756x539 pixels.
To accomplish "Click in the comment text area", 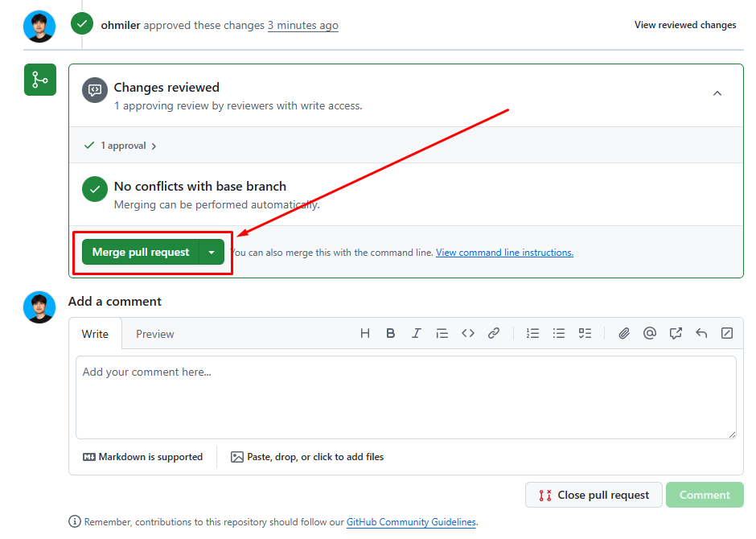I will coord(406,397).
